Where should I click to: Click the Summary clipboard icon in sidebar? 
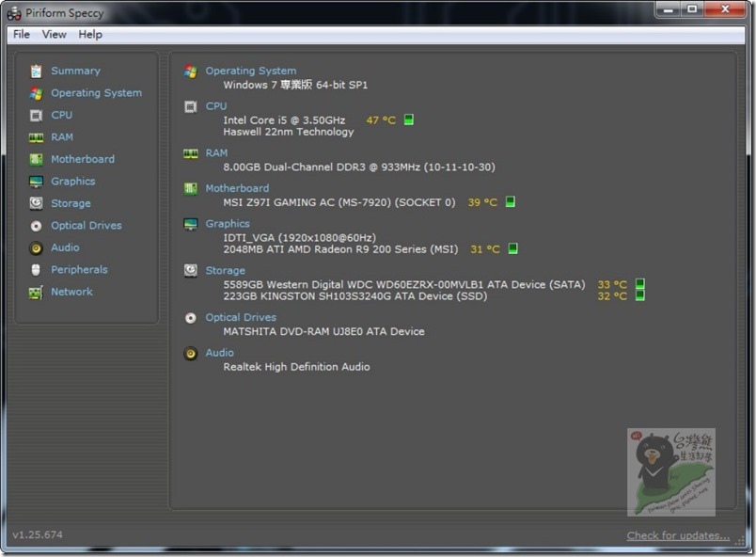pyautogui.click(x=36, y=71)
